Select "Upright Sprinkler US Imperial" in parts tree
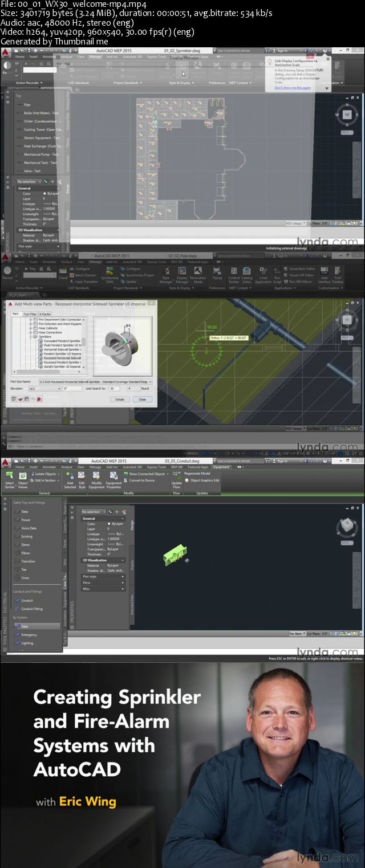The image size is (365, 868). (x=60, y=366)
